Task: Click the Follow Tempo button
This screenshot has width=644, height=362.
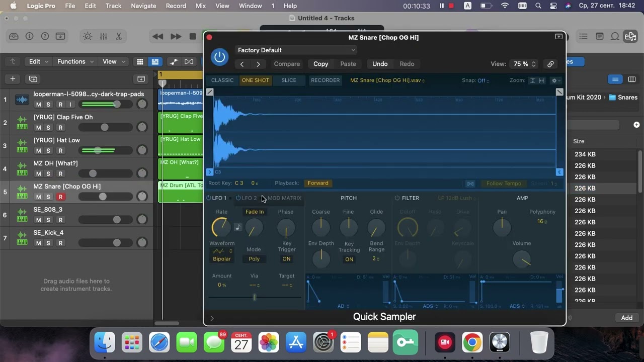Action: tap(504, 184)
